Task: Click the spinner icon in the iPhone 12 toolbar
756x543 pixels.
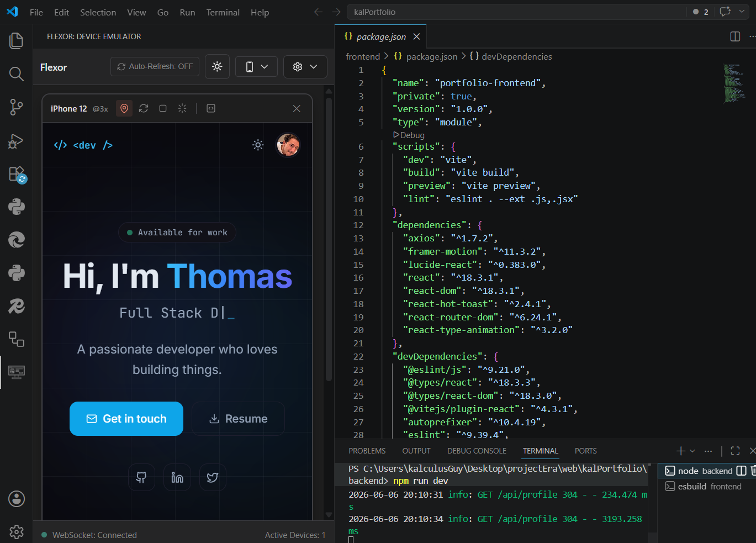Action: 182,108
